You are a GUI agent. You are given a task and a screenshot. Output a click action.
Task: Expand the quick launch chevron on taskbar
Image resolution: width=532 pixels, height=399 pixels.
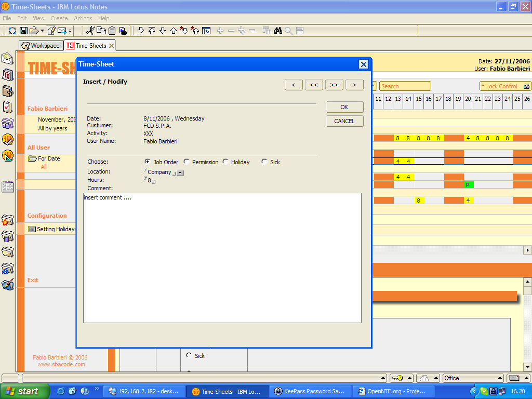(97, 389)
